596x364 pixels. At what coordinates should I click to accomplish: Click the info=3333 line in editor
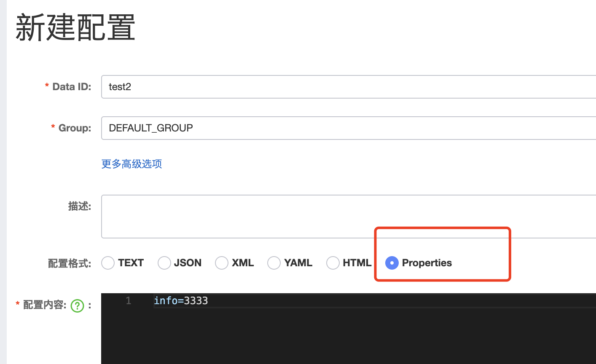[181, 300]
